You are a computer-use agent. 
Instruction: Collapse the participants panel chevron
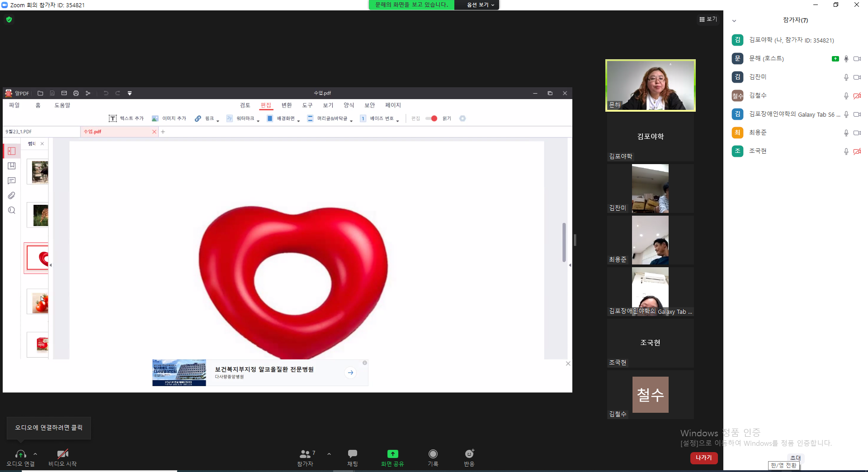point(734,20)
